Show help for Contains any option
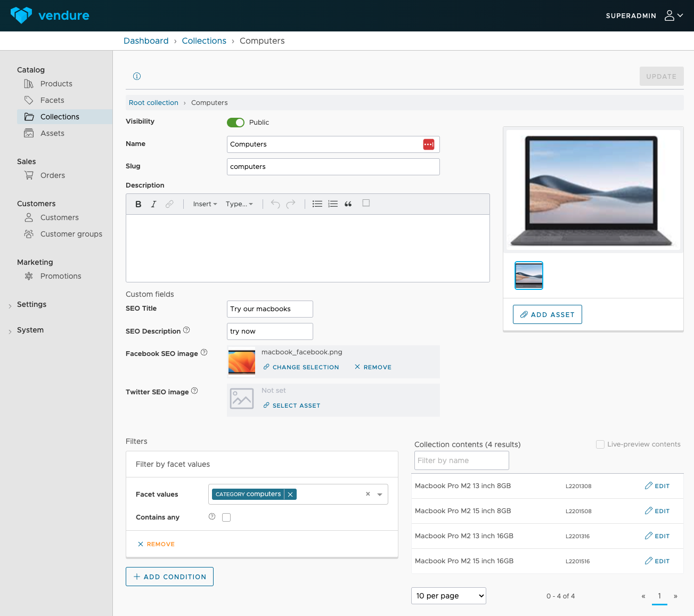This screenshot has width=694, height=616. tap(212, 516)
